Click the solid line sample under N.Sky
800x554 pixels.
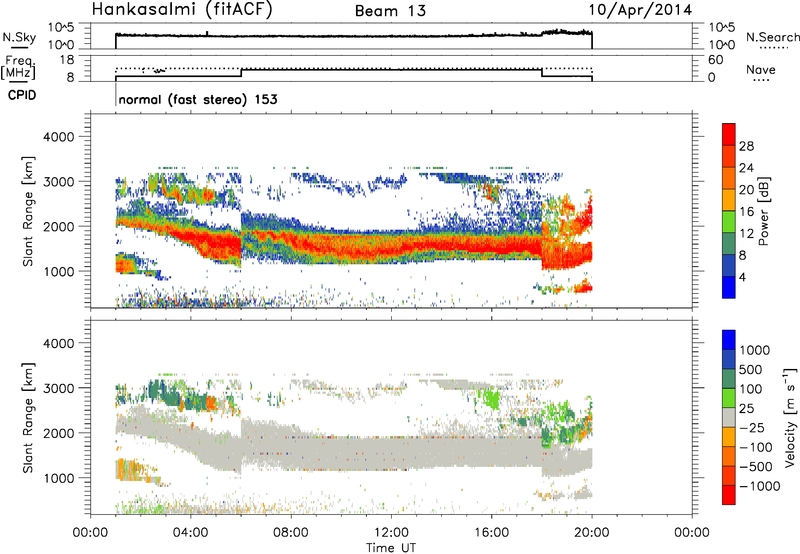click(x=19, y=47)
